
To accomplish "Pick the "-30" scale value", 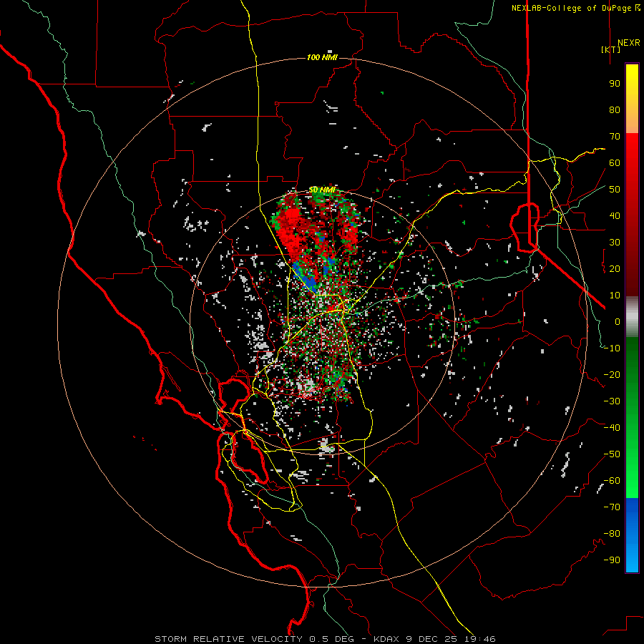I will 612,401.
